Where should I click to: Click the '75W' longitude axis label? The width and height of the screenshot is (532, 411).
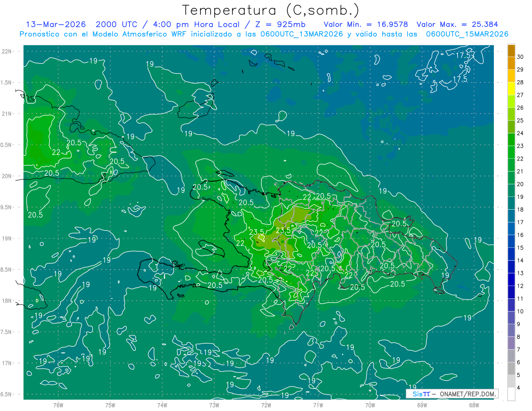(x=110, y=405)
